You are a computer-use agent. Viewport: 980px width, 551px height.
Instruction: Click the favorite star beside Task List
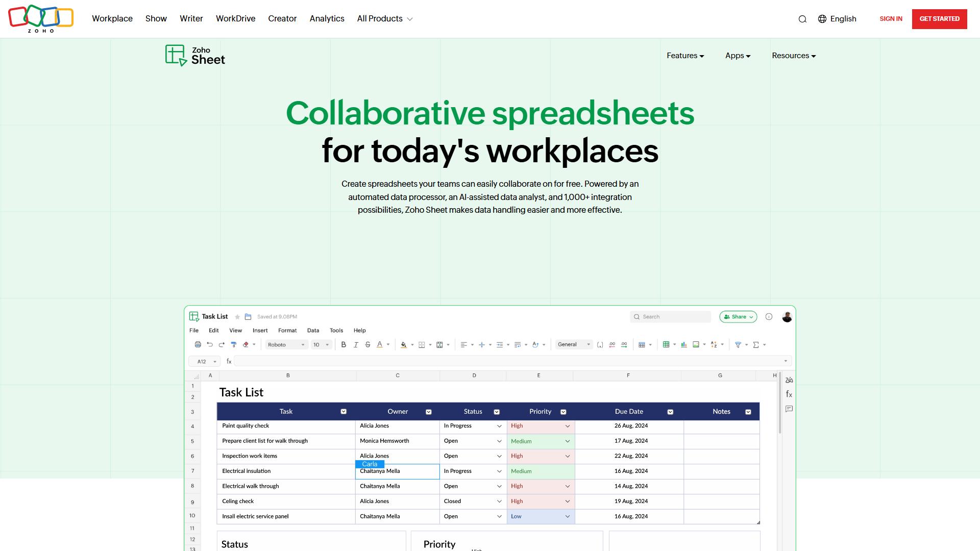click(x=237, y=317)
